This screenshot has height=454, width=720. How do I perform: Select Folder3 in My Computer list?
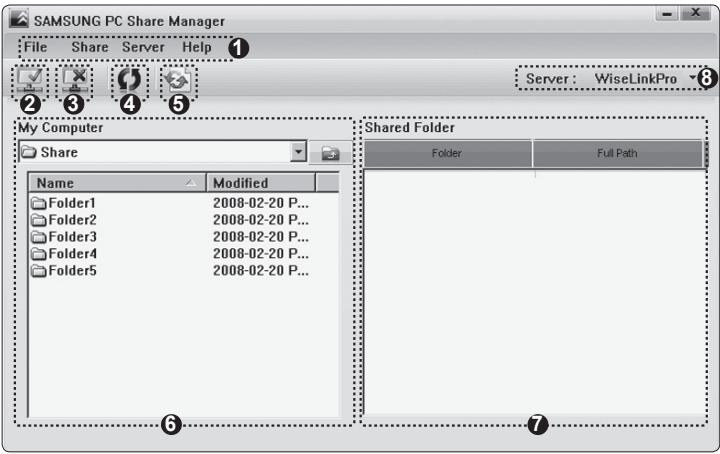72,237
